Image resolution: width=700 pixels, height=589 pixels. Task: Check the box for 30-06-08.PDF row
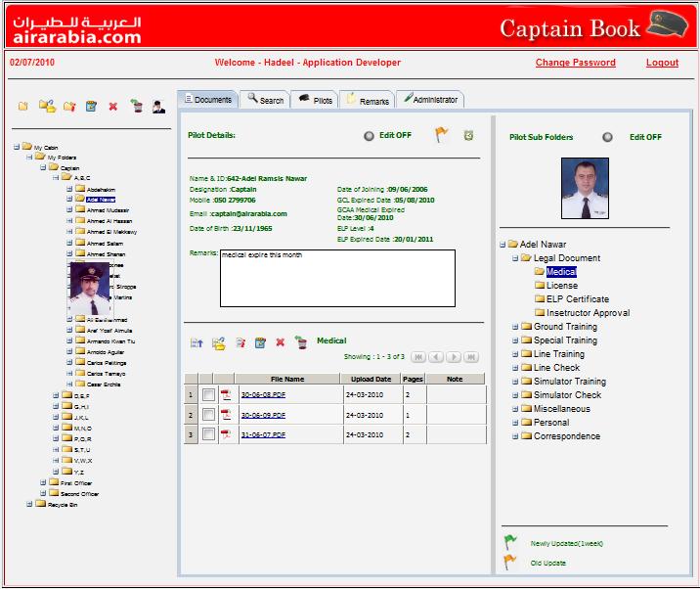pyautogui.click(x=208, y=395)
